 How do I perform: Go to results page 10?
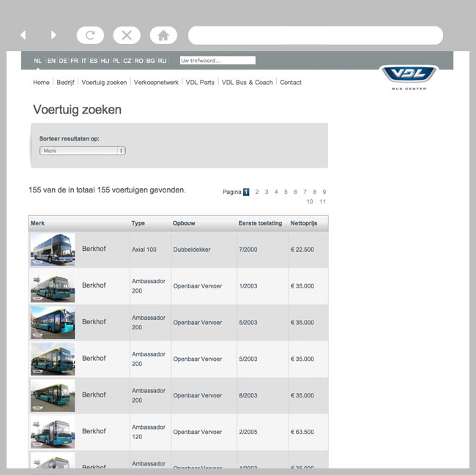[x=310, y=201]
